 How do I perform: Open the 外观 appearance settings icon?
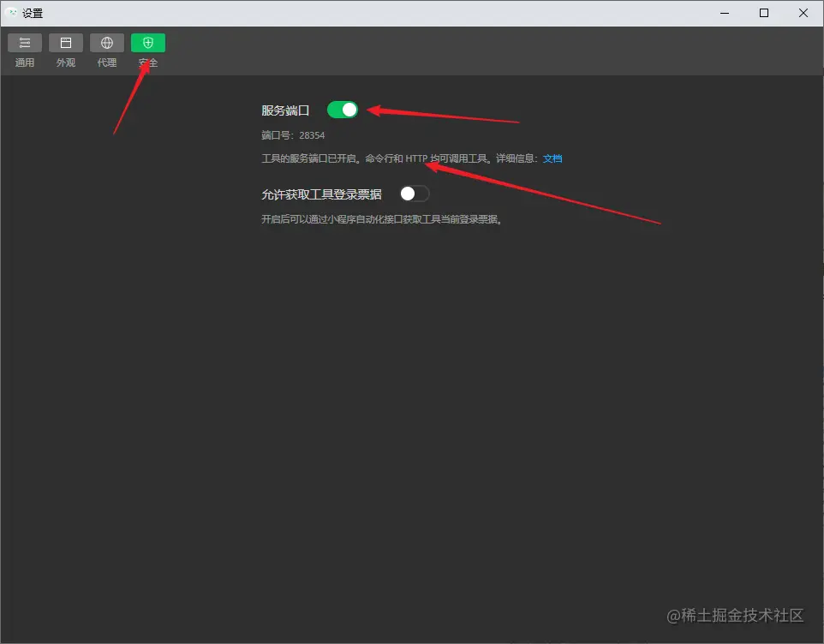[x=66, y=43]
